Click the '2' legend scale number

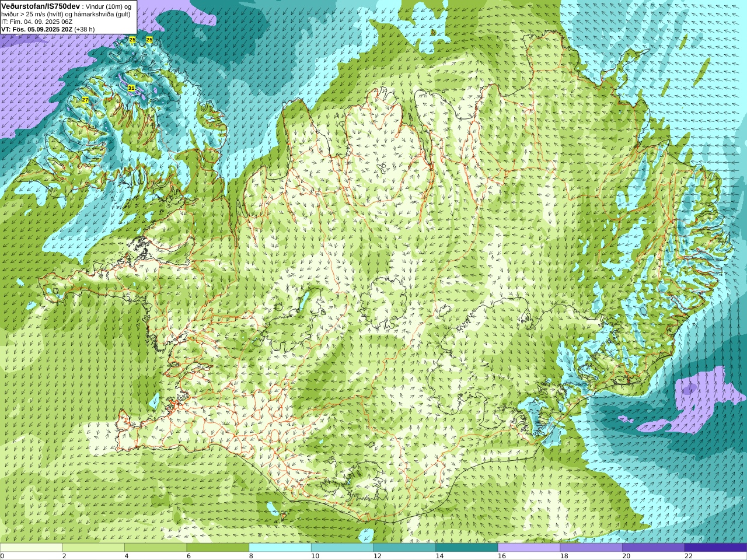coord(64,556)
